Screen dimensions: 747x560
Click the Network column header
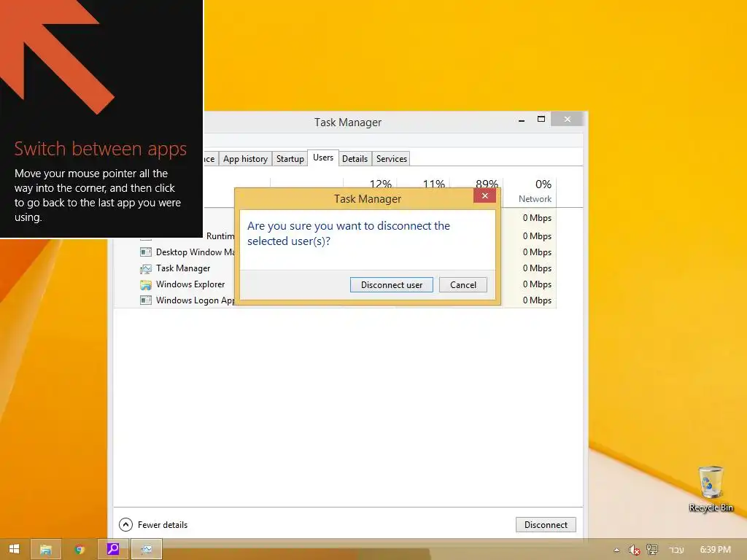coord(530,192)
